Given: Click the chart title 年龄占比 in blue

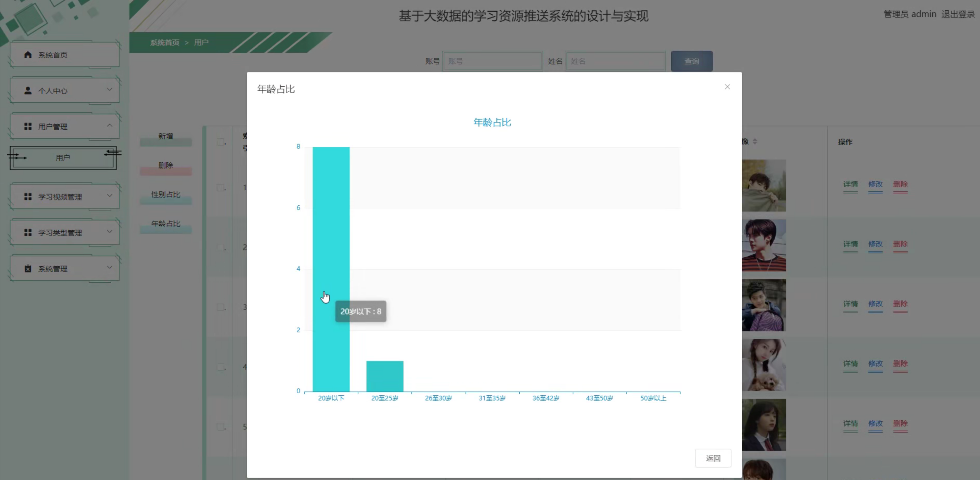Looking at the screenshot, I should 492,122.
